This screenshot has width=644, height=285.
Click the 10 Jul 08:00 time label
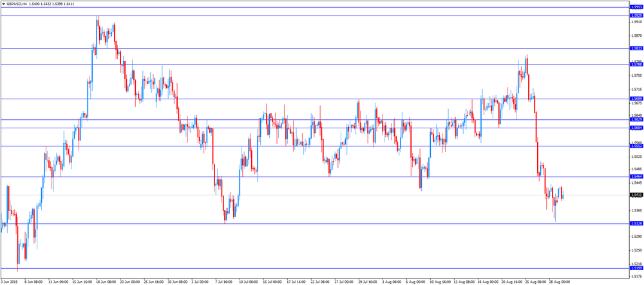tap(249, 282)
